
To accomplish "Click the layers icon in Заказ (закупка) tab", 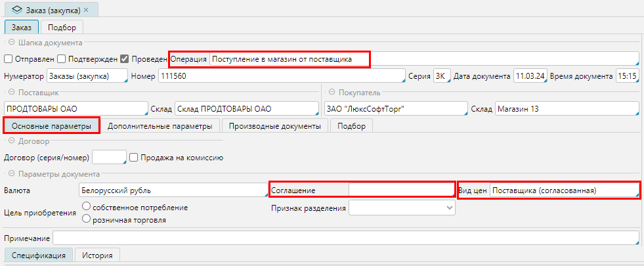I will 17,11.
